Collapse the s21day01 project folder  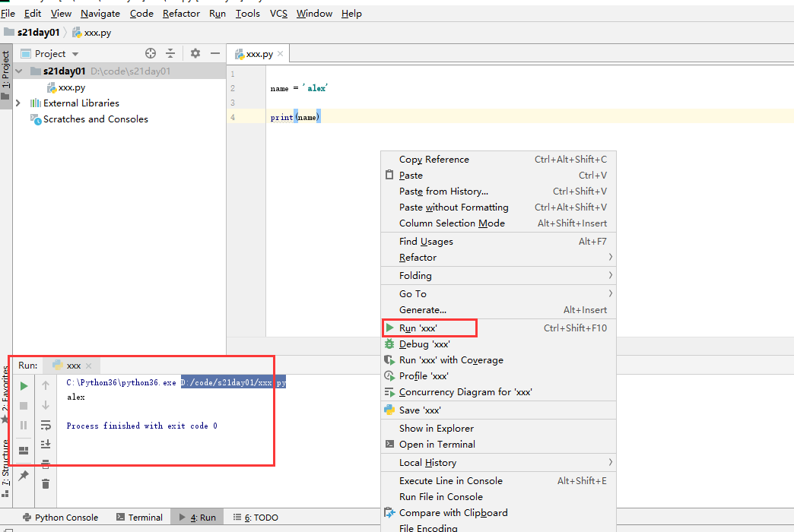(x=19, y=71)
